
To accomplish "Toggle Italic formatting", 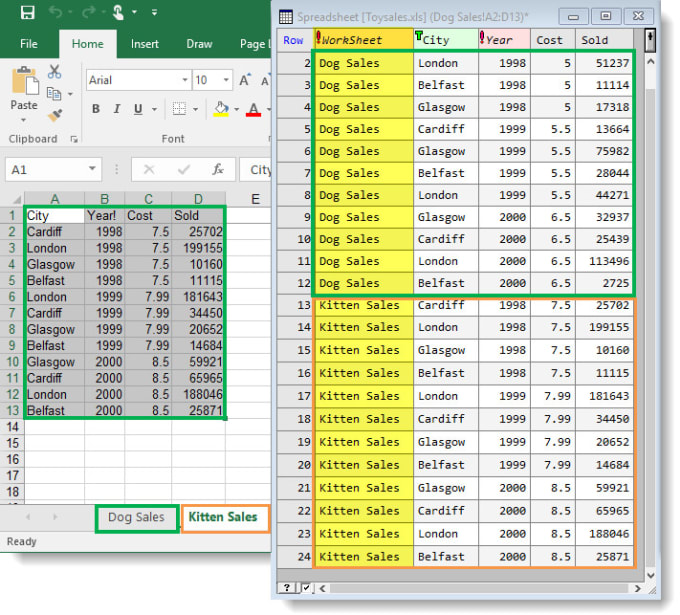I will 117,109.
